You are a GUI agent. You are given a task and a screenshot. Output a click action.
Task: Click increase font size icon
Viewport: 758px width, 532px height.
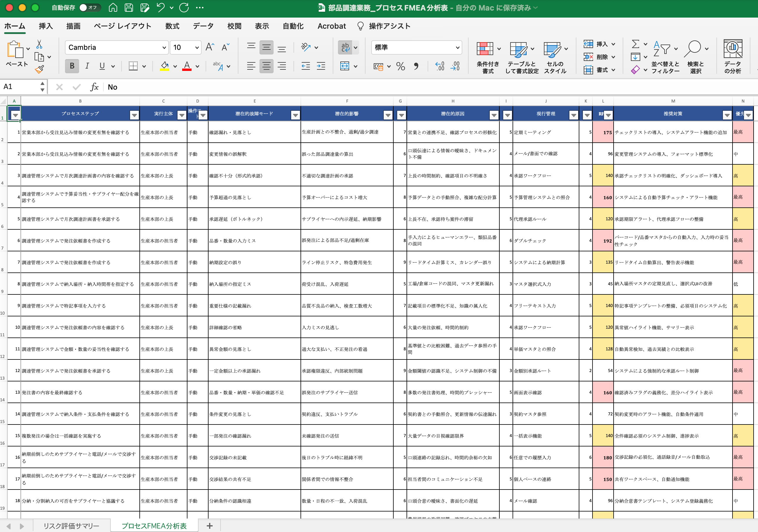[x=210, y=47]
